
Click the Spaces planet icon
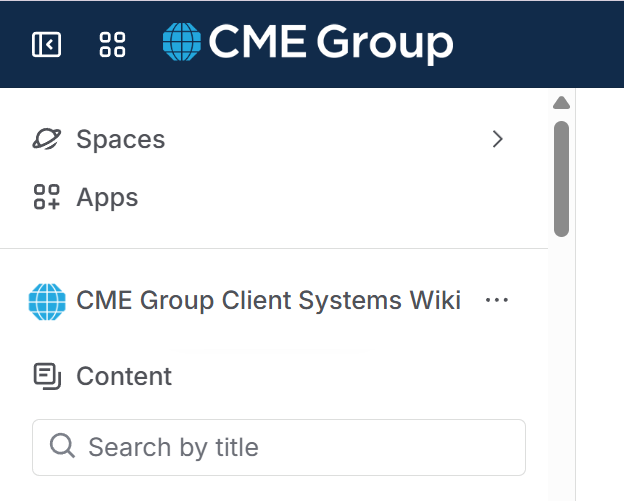click(47, 139)
